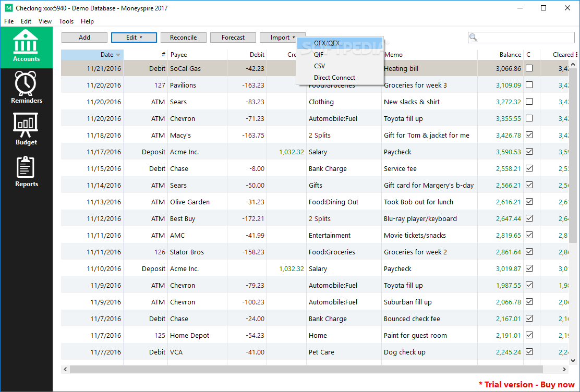
Task: Click the vertical scrollbar thumb
Action: tap(573, 155)
